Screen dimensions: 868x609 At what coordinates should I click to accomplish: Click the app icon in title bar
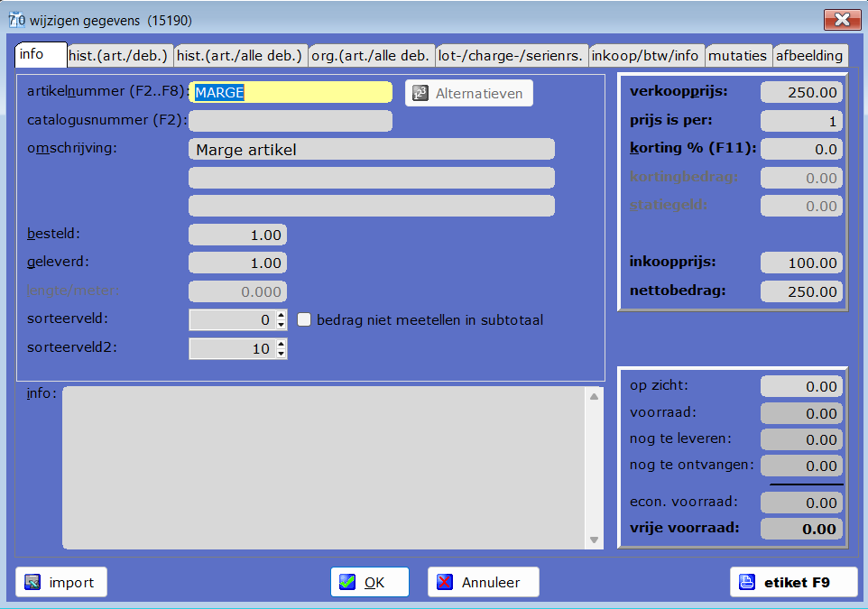click(x=15, y=20)
